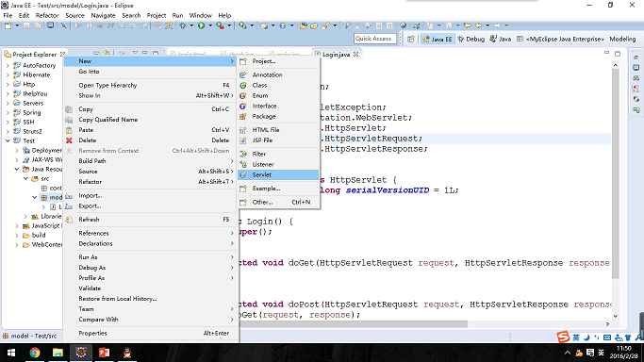Choose Other... in the New submenu
Screen dimensions: 644x362
(x=278, y=203)
